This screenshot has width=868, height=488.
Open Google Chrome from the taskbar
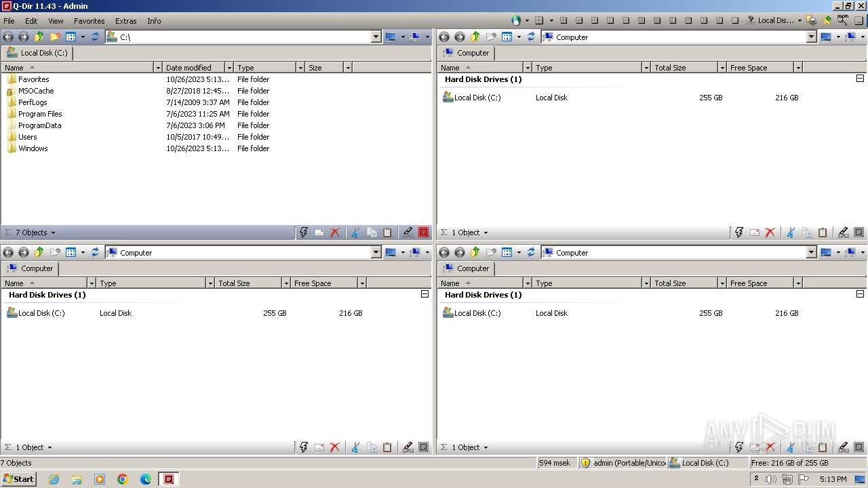pos(123,479)
